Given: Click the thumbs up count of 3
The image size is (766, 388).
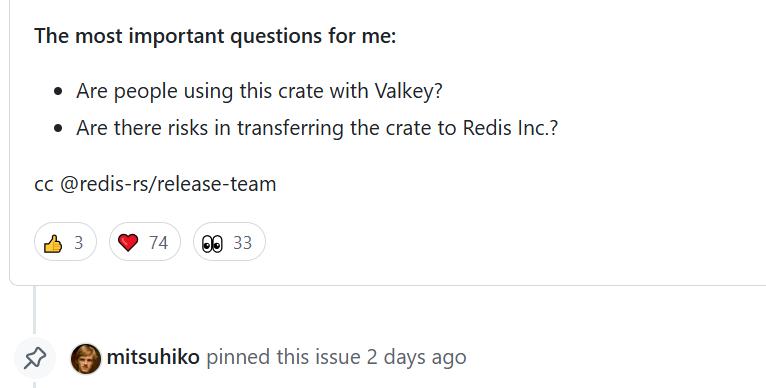Looking at the screenshot, I should 79,242.
